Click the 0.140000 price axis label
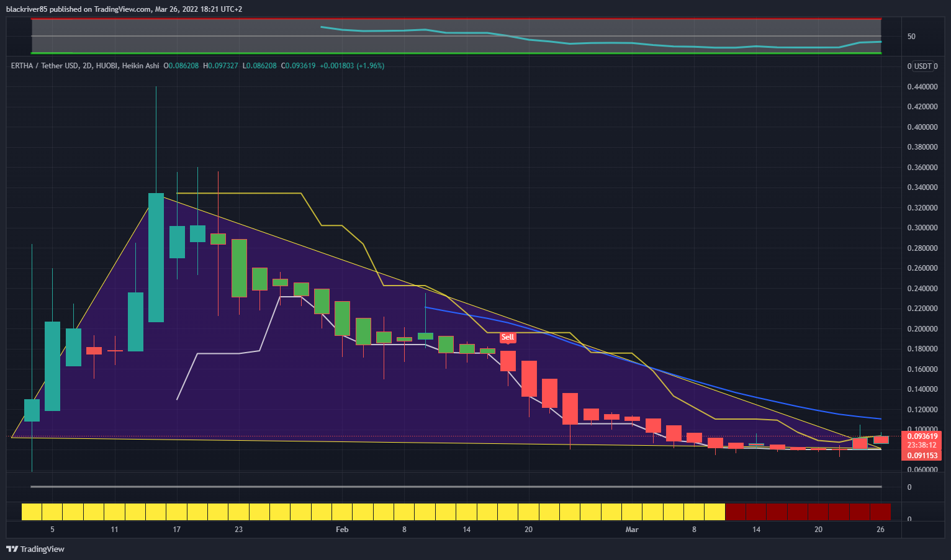Viewport: 951px width, 560px height. (922, 389)
